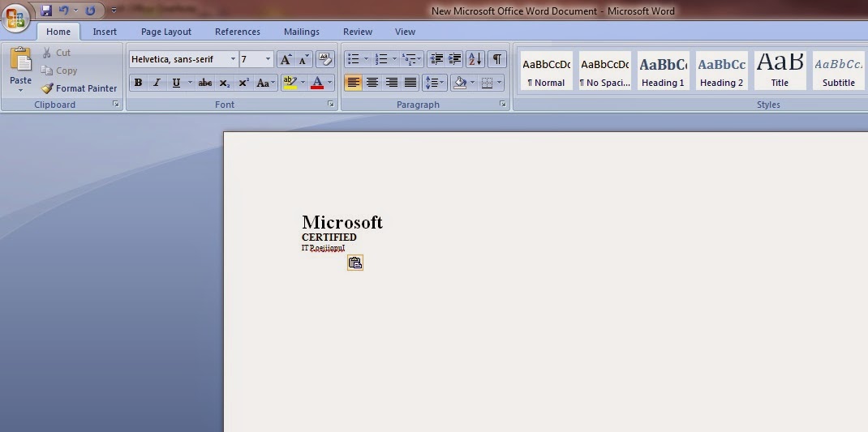Open the Mailings tab
Image resolution: width=868 pixels, height=432 pixels.
coord(302,32)
